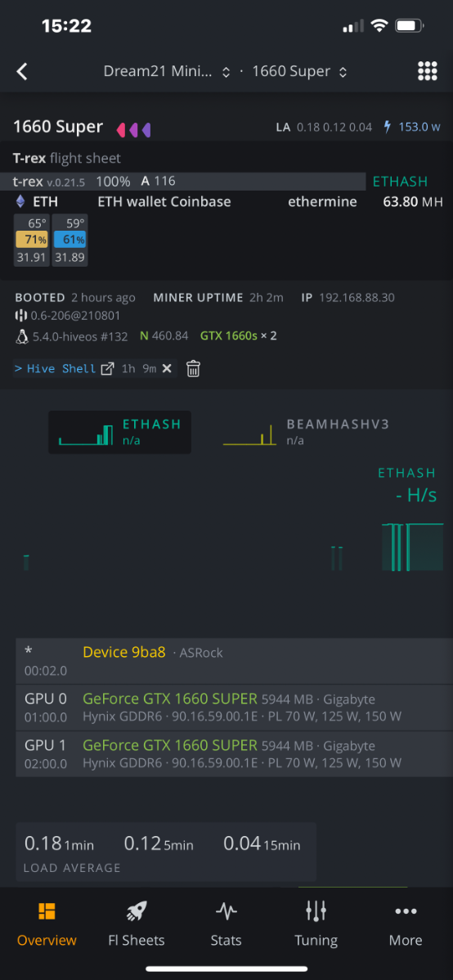Open Hive Shell external link icon
Viewport: 453px width, 980px height.
point(107,369)
